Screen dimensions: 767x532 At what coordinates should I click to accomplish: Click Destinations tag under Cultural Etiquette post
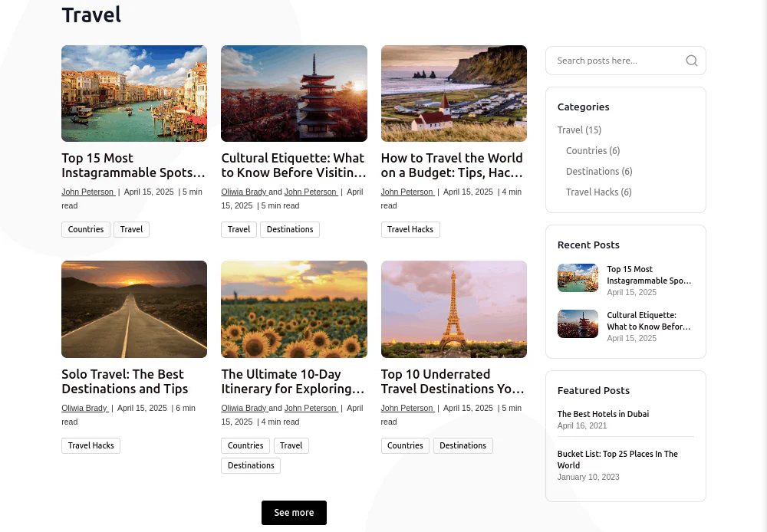pos(290,229)
